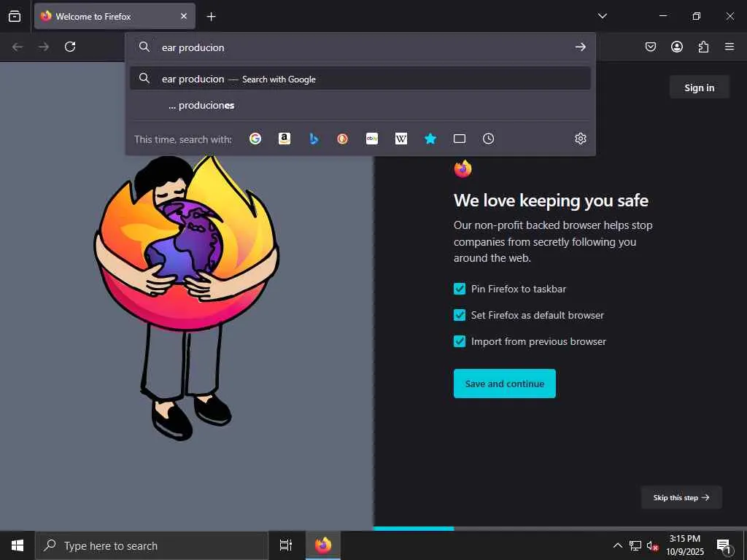
Task: Click the Firefox taskbar icon
Action: point(323,545)
